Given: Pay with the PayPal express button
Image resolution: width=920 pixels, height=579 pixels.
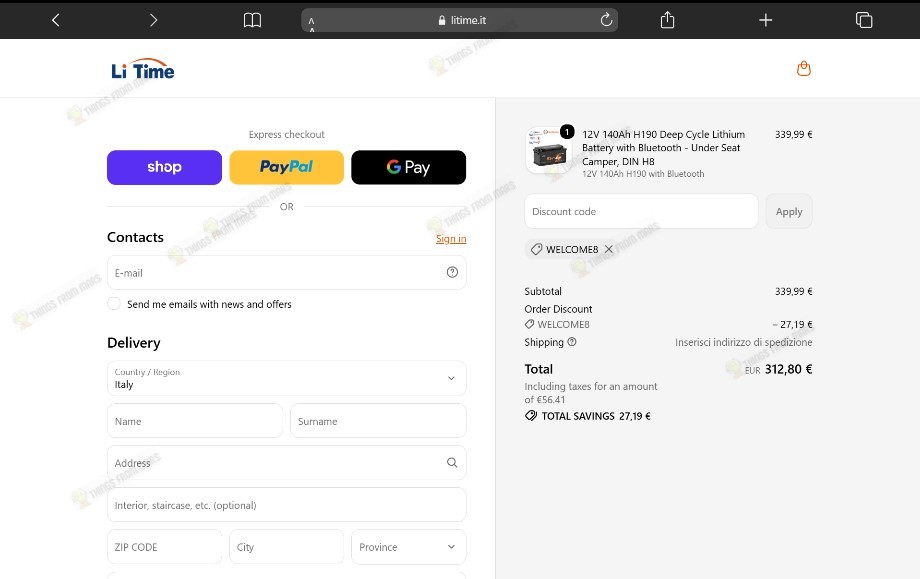Looking at the screenshot, I should tap(286, 167).
